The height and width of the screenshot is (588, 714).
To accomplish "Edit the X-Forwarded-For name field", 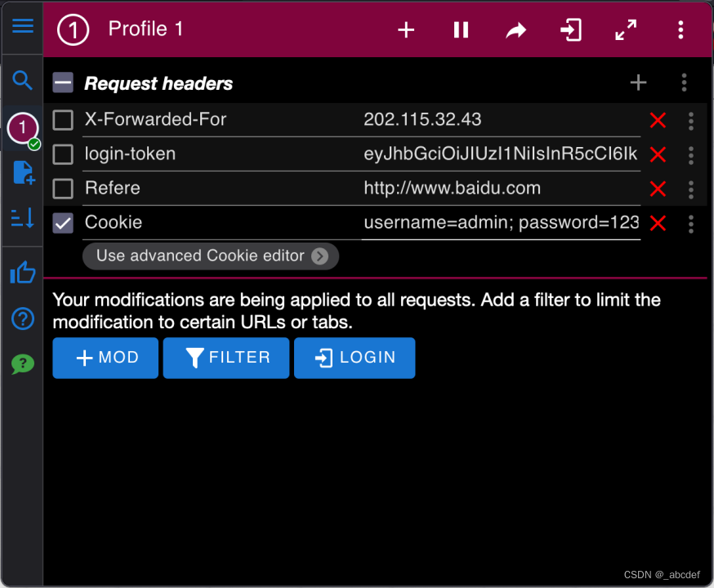I will 221,120.
